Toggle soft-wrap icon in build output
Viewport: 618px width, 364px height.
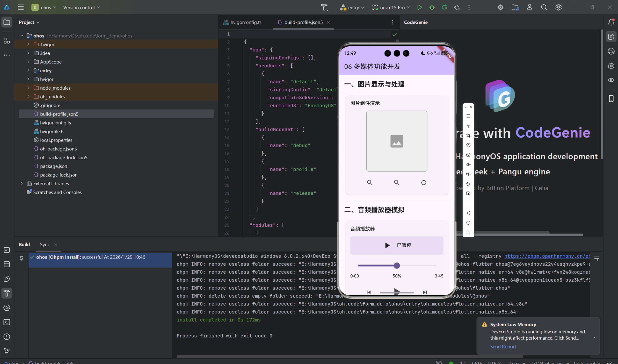596,258
